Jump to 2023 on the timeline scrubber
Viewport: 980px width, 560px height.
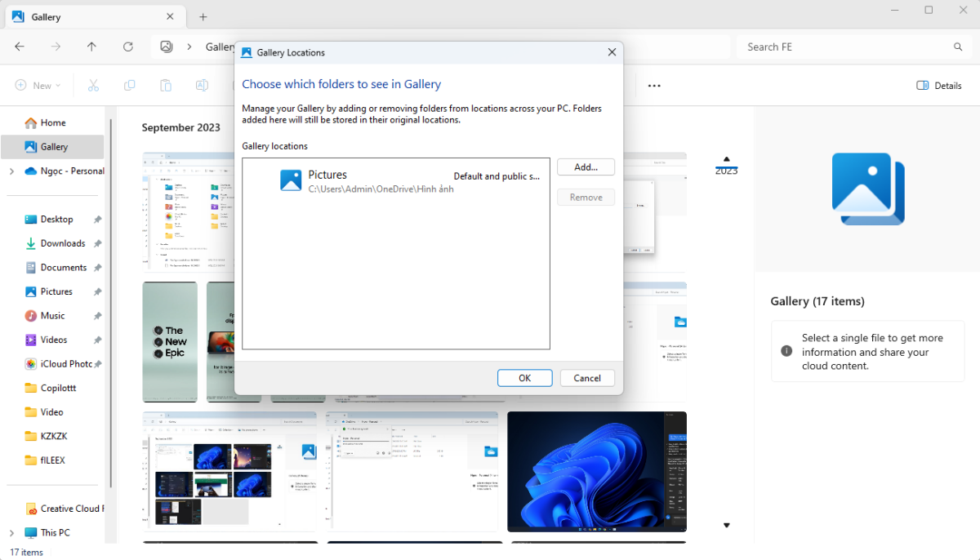pos(726,171)
